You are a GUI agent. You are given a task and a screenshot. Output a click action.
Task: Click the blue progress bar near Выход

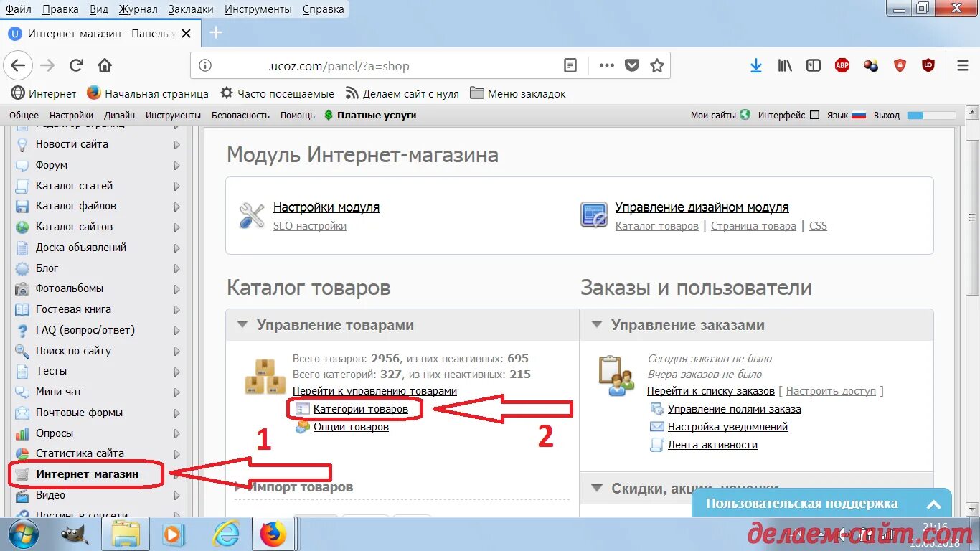click(x=931, y=115)
